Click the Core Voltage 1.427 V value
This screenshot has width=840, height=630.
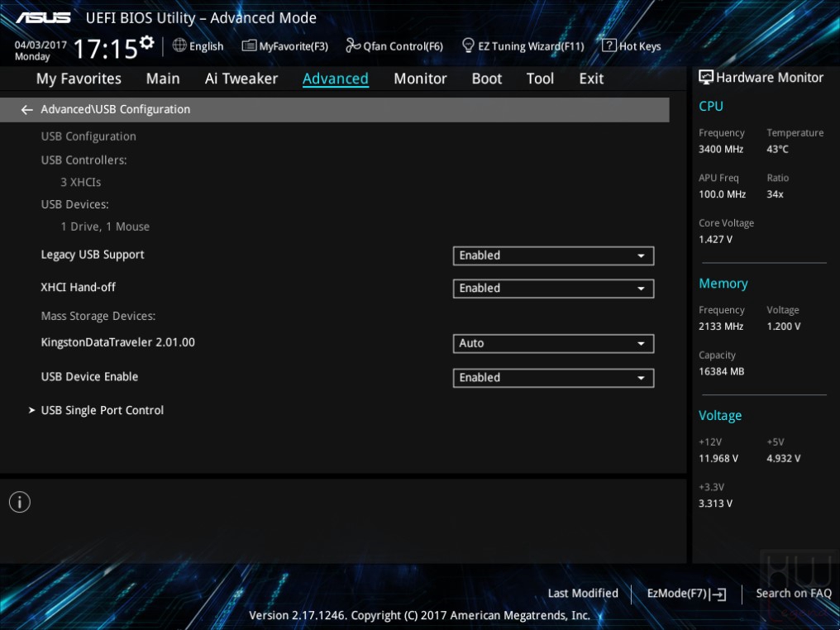point(715,240)
